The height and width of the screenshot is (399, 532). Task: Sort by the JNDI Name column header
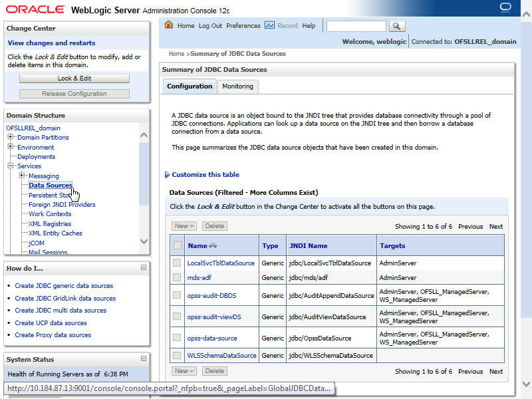[x=308, y=245]
